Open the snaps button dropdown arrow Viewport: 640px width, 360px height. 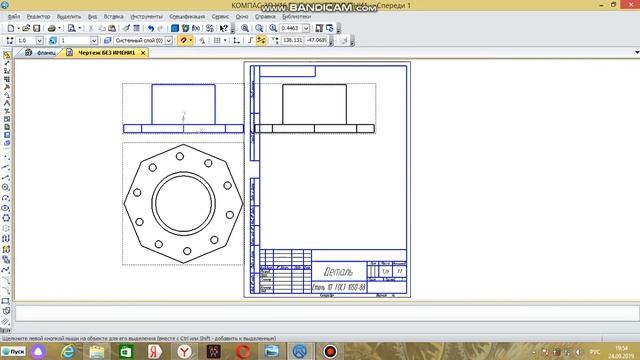coord(191,40)
